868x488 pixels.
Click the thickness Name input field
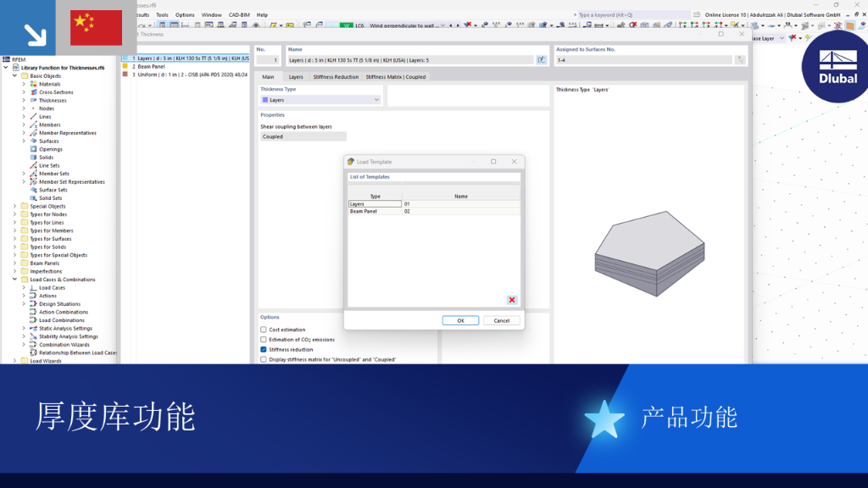pos(411,60)
